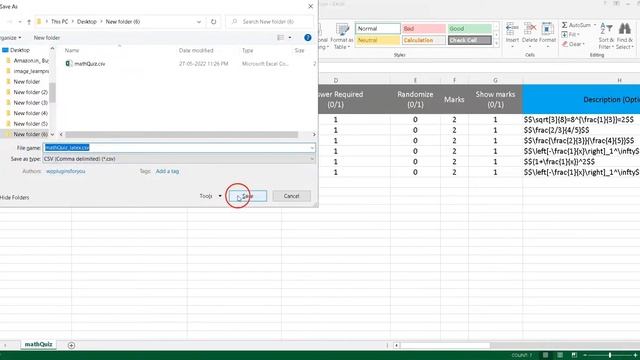The width and height of the screenshot is (640, 360).
Task: Expand the File name history dropdown
Action: tap(312, 148)
